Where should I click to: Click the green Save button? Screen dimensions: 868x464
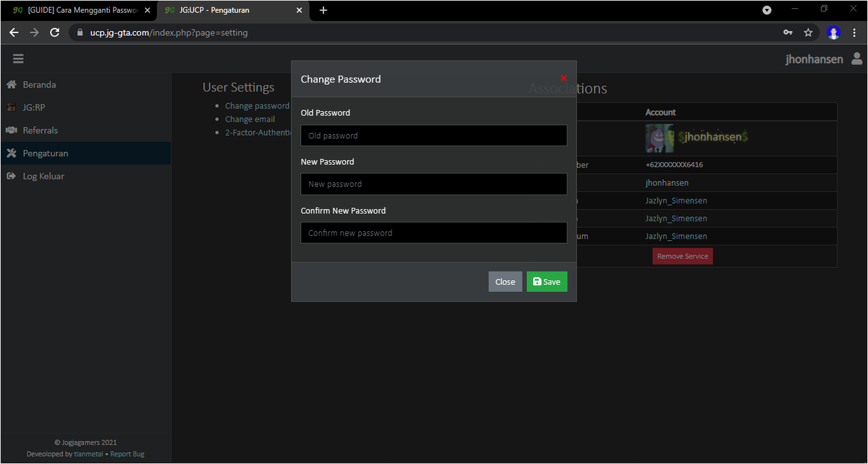click(547, 282)
